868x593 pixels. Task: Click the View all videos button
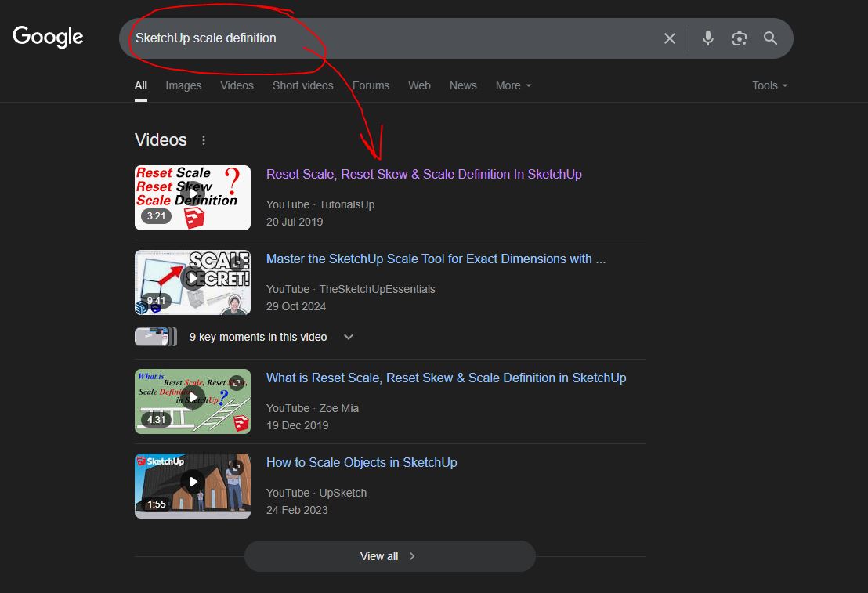389,556
